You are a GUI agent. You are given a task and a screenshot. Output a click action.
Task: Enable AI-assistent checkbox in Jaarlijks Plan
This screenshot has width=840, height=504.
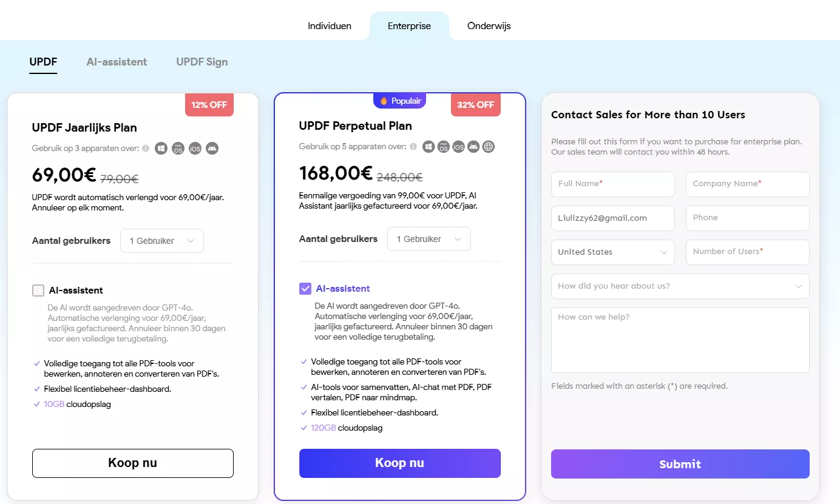(38, 291)
